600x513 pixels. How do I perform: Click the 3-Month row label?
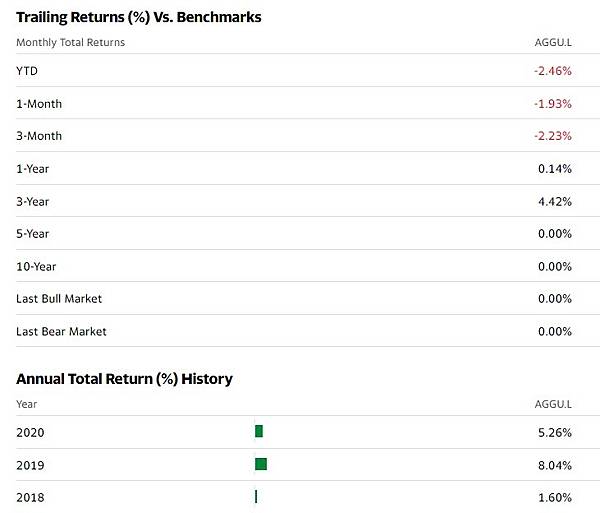pyautogui.click(x=39, y=136)
